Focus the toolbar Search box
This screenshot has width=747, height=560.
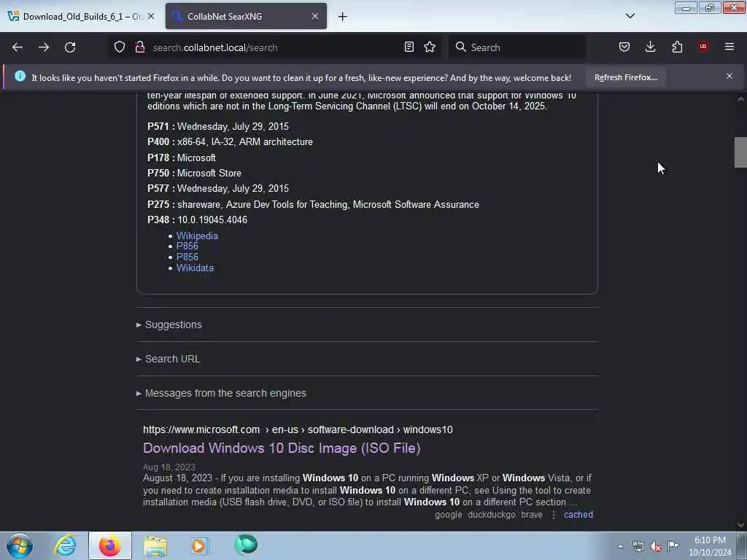point(517,47)
